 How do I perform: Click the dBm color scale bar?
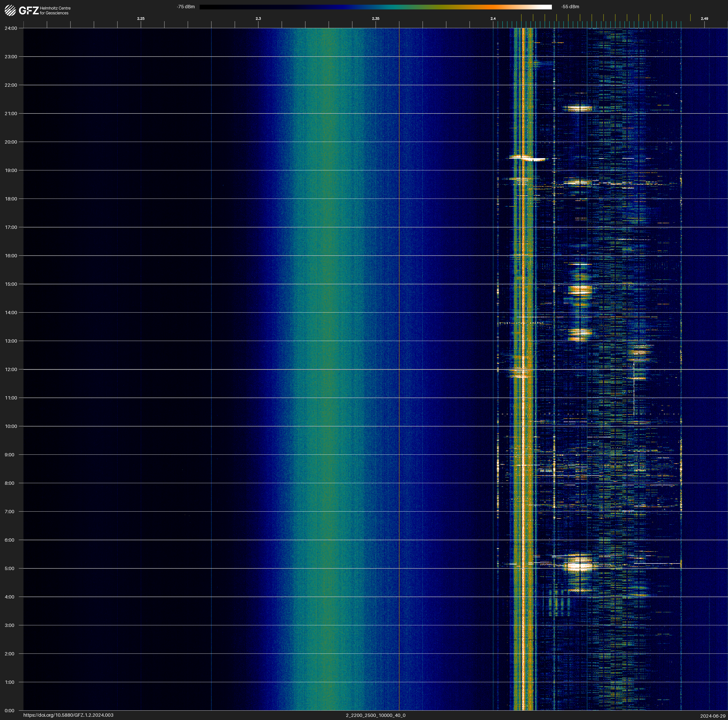375,7
